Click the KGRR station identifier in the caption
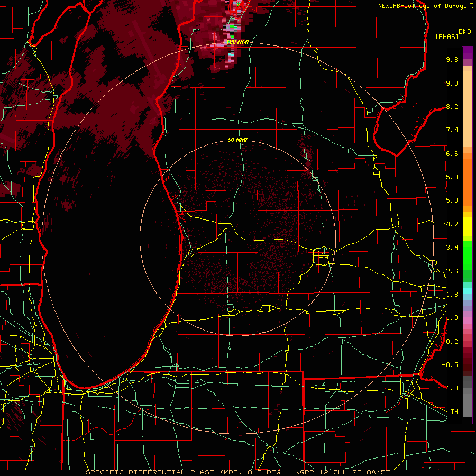This screenshot has height=476, width=476. [306, 472]
